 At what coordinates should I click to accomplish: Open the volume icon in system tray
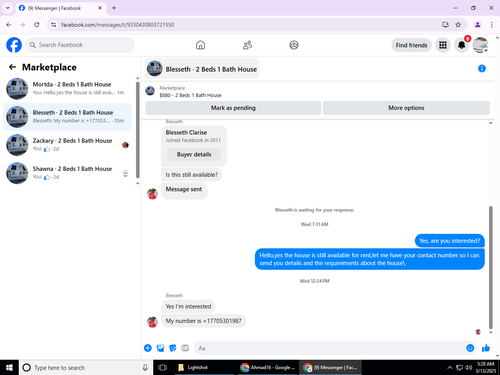click(x=468, y=367)
